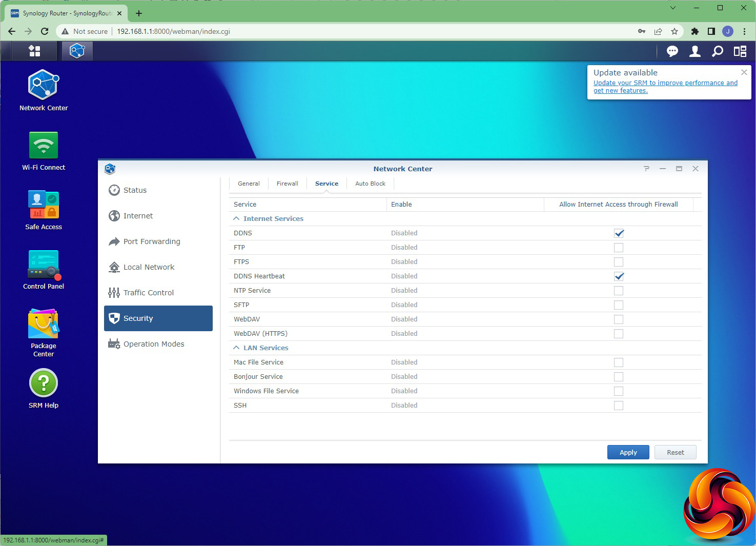Open Status in Network Center sidebar
The height and width of the screenshot is (546, 756).
click(158, 190)
